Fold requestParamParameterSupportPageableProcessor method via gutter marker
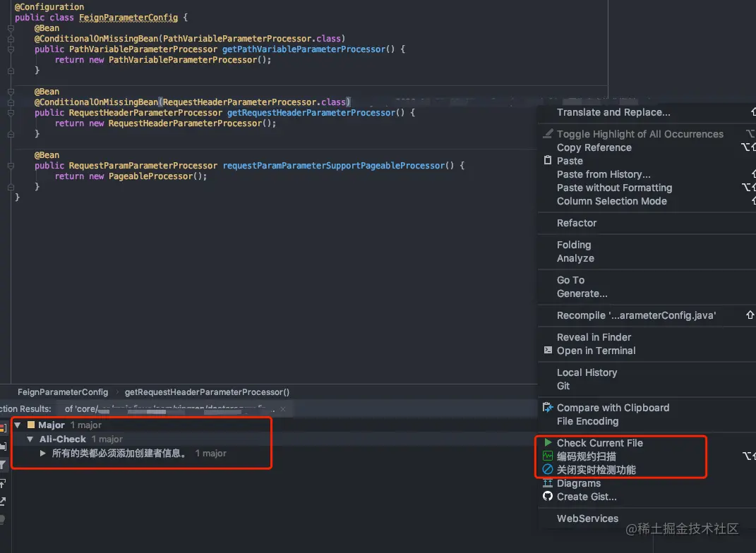The width and height of the screenshot is (756, 553). click(x=11, y=166)
